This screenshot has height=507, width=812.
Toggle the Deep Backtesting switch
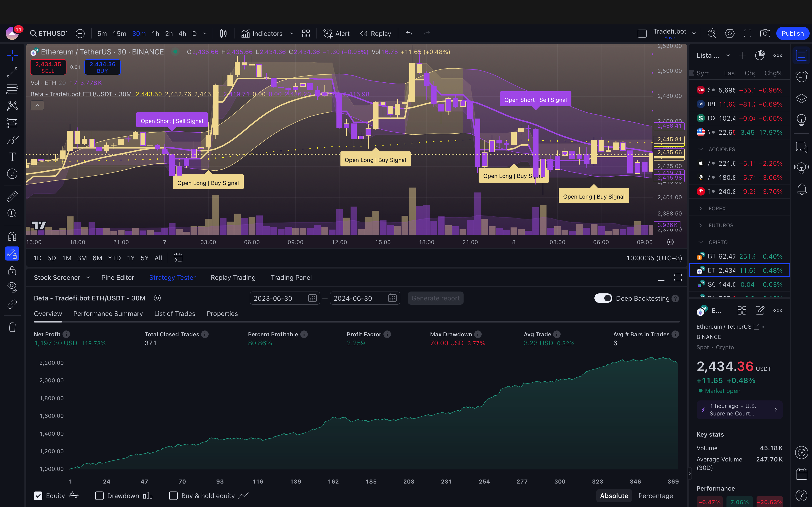pyautogui.click(x=603, y=298)
